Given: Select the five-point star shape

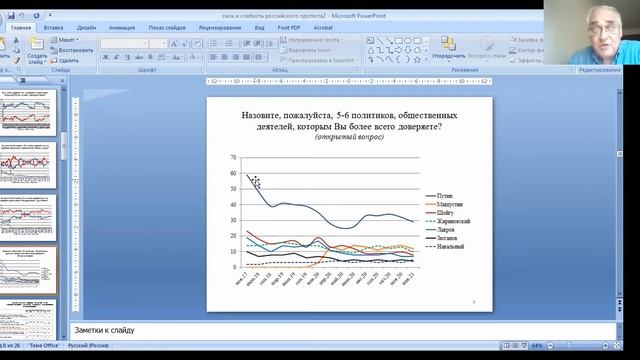Looking at the screenshot, I should 418,60.
